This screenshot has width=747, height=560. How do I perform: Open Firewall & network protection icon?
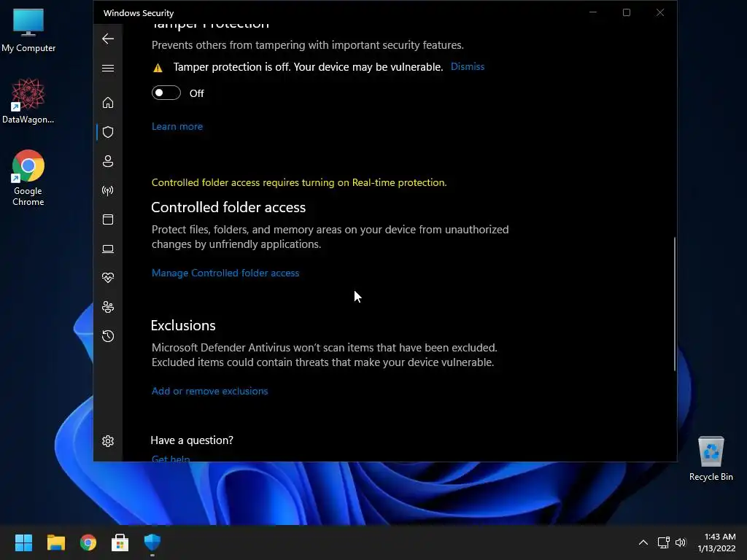pos(108,190)
